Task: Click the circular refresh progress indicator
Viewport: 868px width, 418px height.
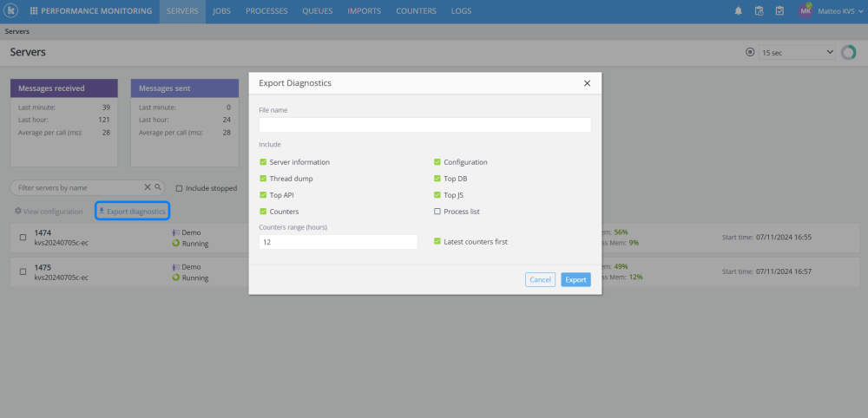Action: coord(848,53)
